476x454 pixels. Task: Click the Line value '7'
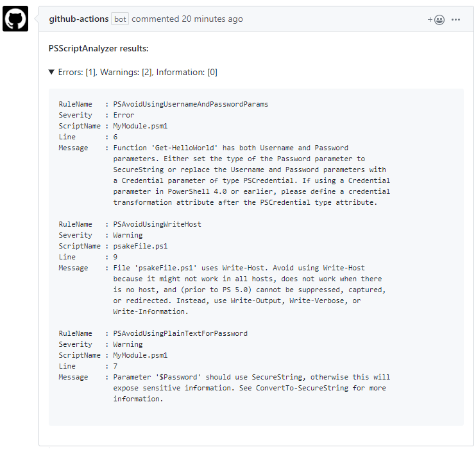click(115, 366)
